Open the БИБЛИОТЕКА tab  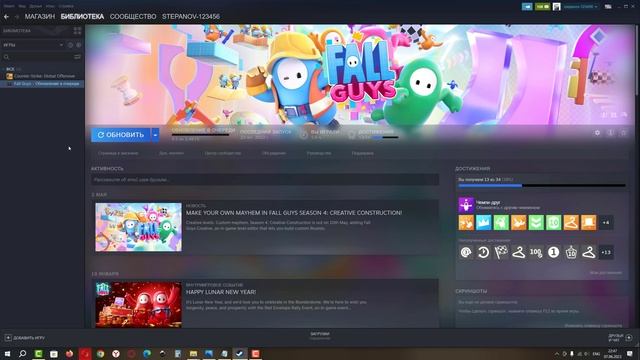pyautogui.click(x=82, y=17)
